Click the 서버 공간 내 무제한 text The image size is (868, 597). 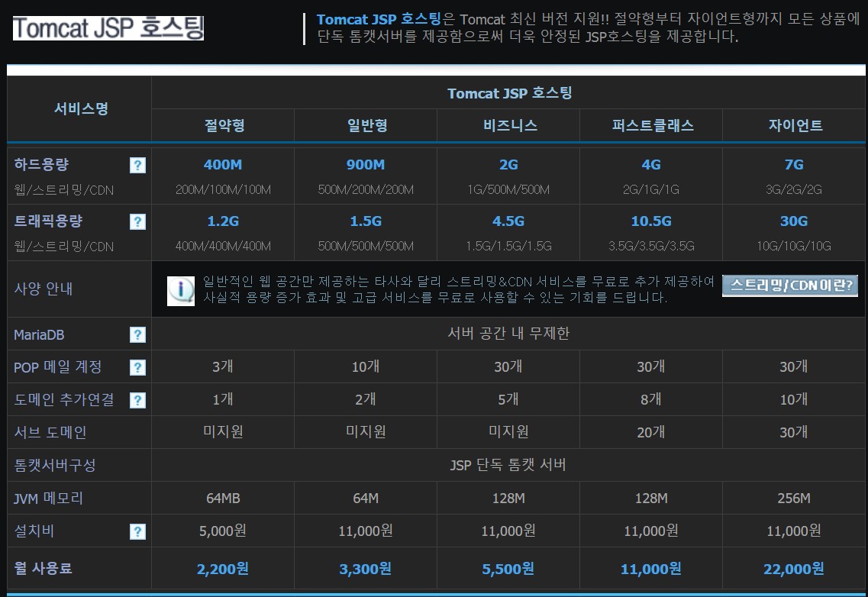(508, 333)
